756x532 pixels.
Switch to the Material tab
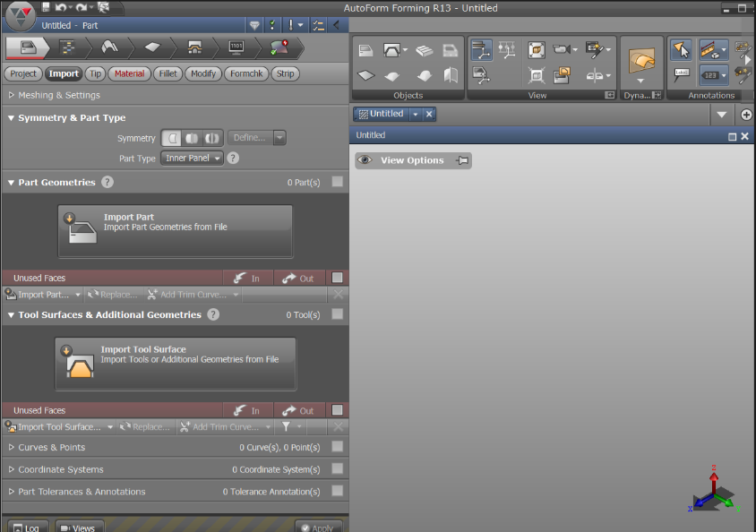[129, 73]
